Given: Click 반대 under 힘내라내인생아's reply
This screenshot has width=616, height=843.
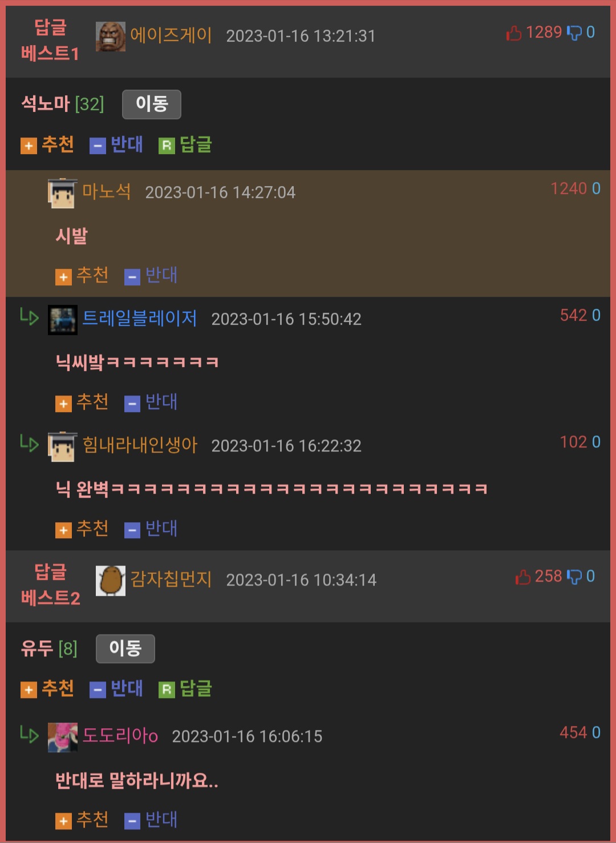Looking at the screenshot, I should [x=151, y=529].
